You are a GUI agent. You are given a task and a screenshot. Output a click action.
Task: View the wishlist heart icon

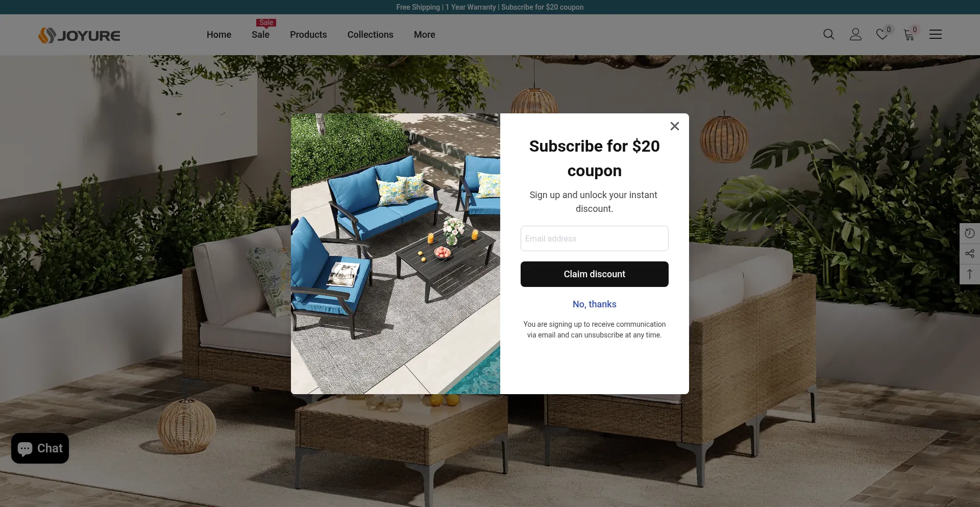[x=882, y=34]
